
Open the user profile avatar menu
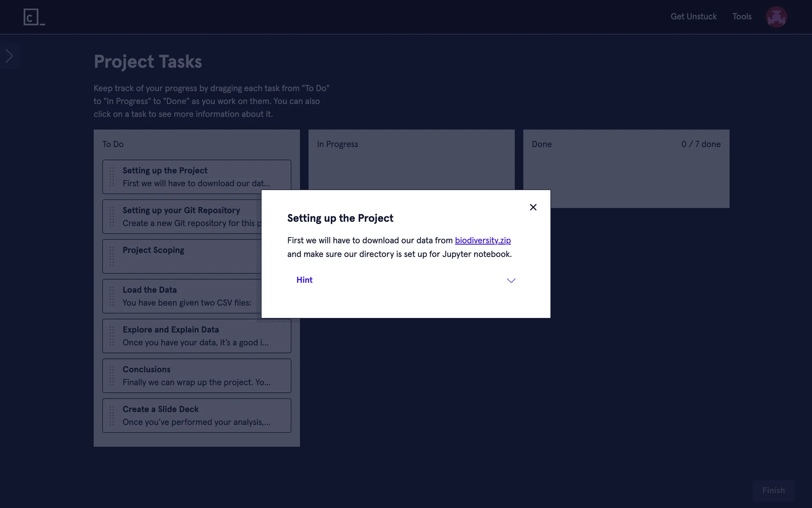coord(776,17)
